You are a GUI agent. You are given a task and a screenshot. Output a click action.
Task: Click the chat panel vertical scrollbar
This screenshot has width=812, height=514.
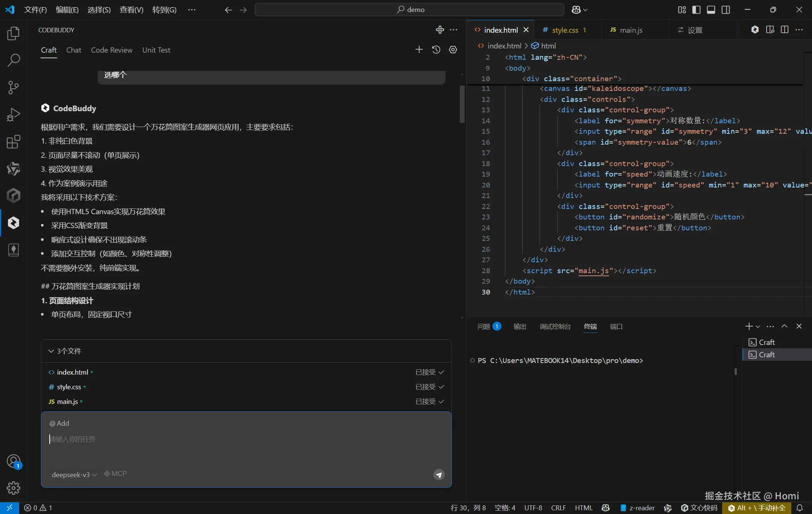462,104
